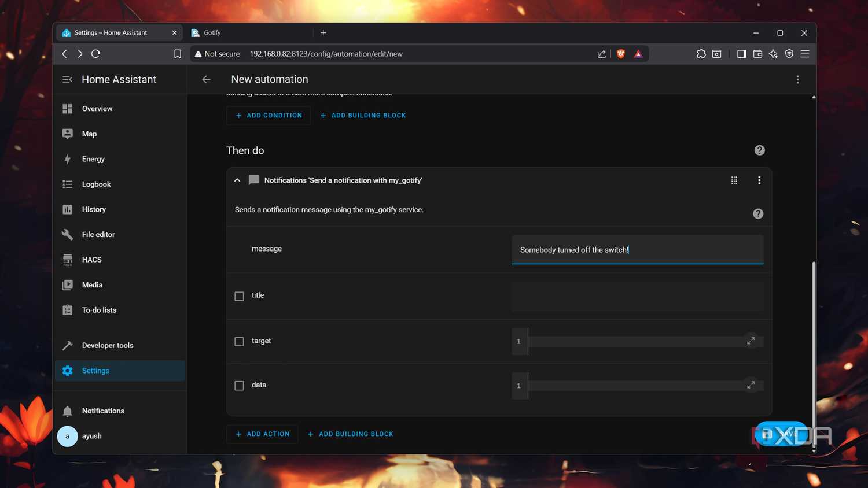Collapse the Home Assistant sidebar menu icon
This screenshot has height=488, width=868.
click(x=67, y=80)
